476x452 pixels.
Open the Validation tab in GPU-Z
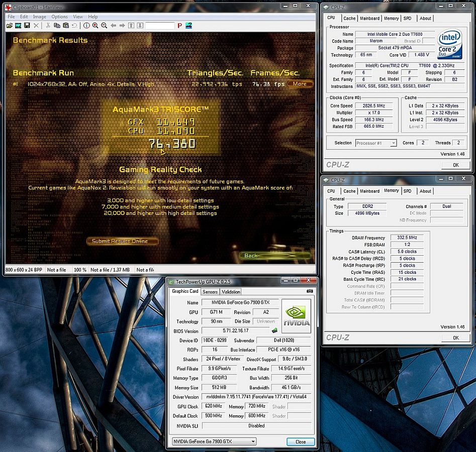coord(231,292)
